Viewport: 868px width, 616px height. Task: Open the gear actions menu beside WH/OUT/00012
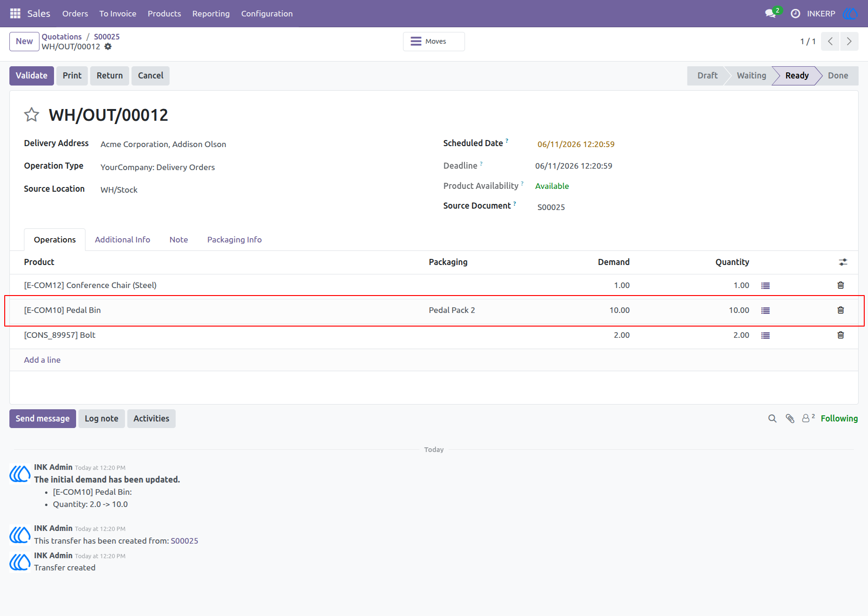pyautogui.click(x=108, y=47)
